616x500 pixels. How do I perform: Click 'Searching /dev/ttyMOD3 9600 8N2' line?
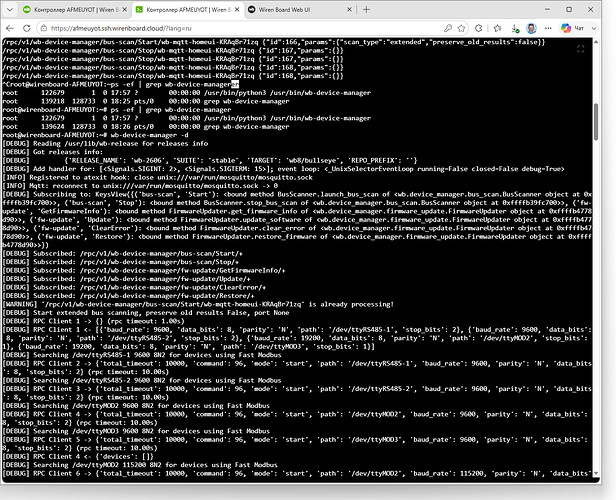[136, 431]
